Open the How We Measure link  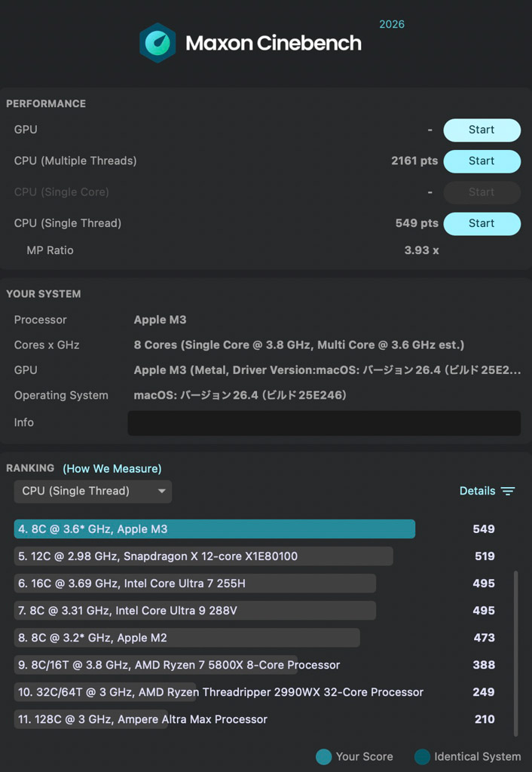(x=112, y=469)
